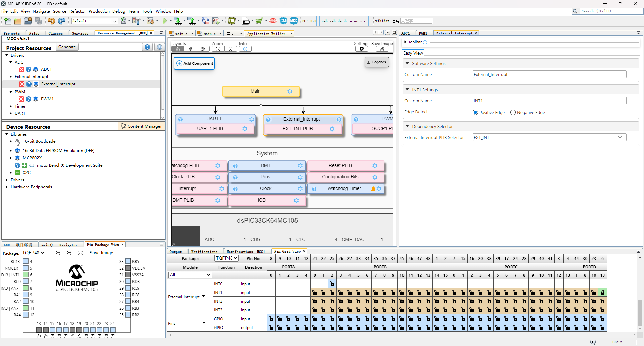Toggle the NMCLR pin box in package view
This screenshot has width=644, height=346.
point(25,268)
